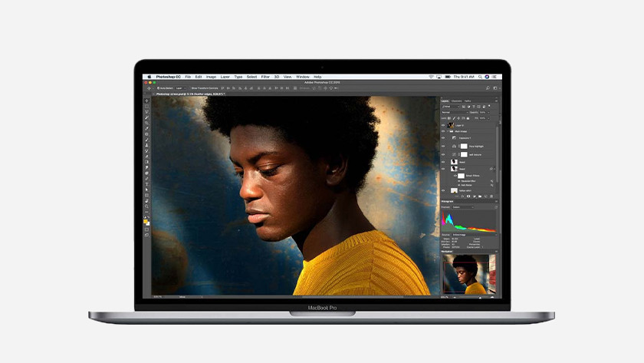
Task: Click the add layer mask icon
Action: (x=468, y=196)
